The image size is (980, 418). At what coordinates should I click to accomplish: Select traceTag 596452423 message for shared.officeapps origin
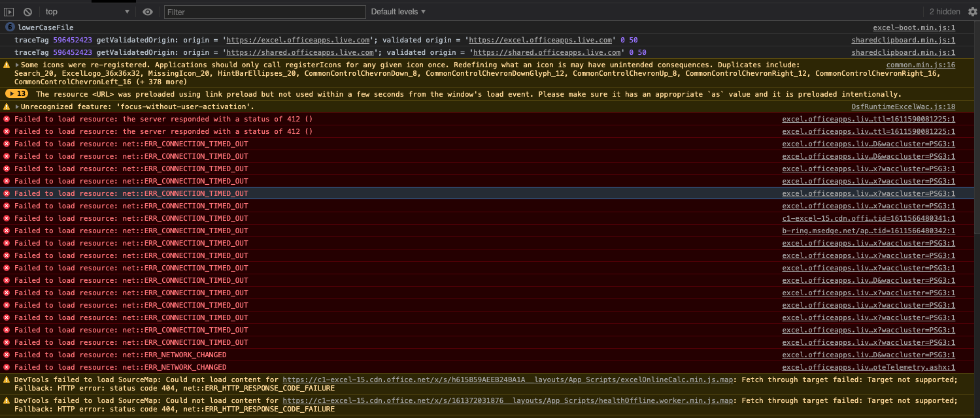click(x=330, y=52)
